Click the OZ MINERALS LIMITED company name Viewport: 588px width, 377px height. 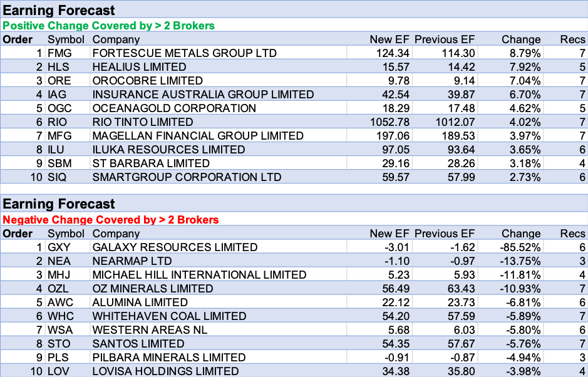[153, 289]
